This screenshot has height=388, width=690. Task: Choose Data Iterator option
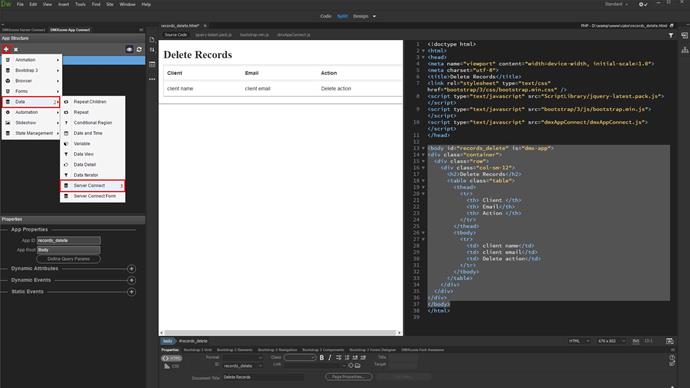click(x=92, y=175)
